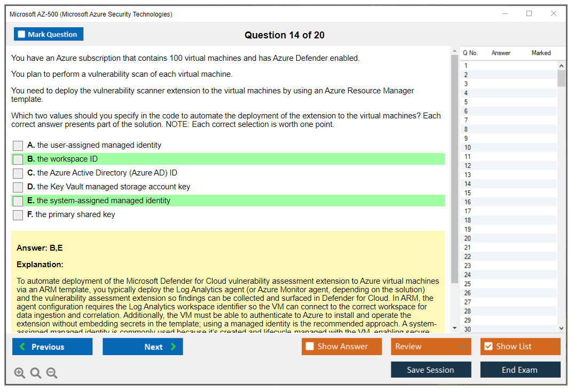Minimize the exam window
574x392 pixels.
point(505,14)
